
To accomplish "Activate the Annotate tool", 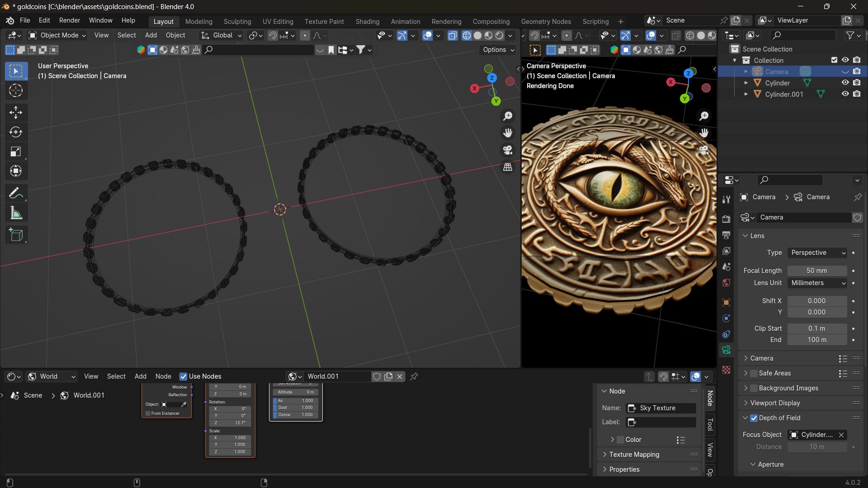I will click(x=16, y=193).
